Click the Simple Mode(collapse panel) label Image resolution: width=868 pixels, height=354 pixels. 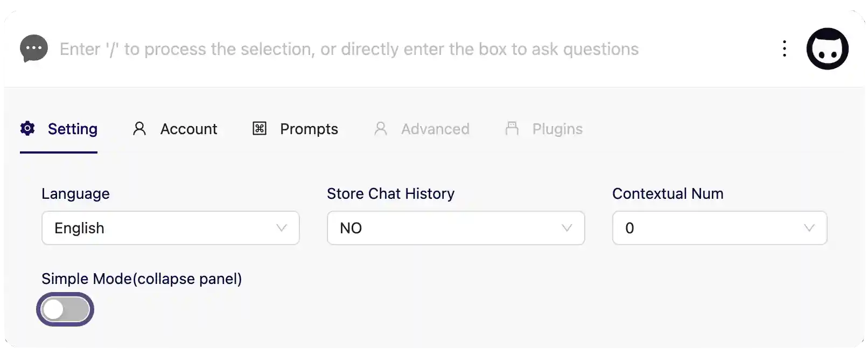pos(142,279)
